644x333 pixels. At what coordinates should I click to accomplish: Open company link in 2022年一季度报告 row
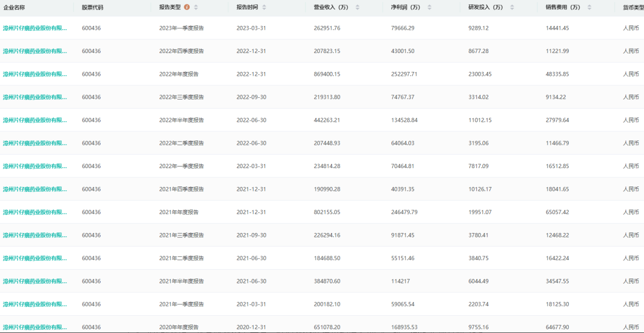point(35,166)
